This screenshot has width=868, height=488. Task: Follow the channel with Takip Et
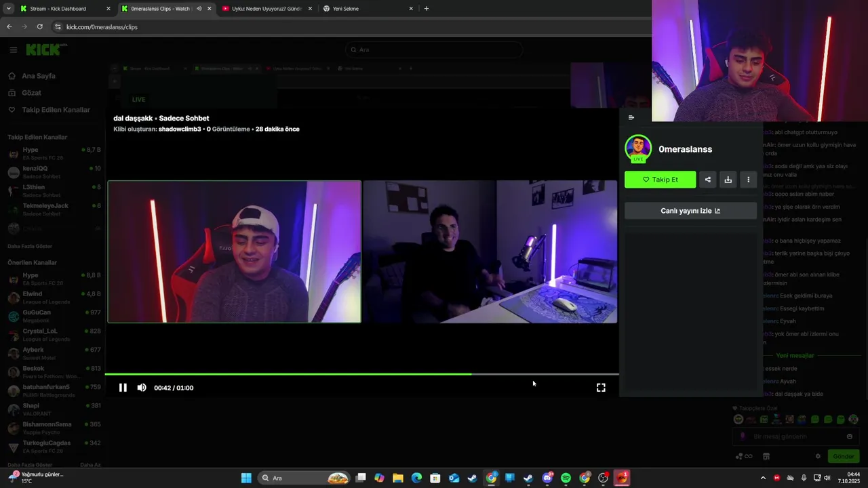click(660, 180)
